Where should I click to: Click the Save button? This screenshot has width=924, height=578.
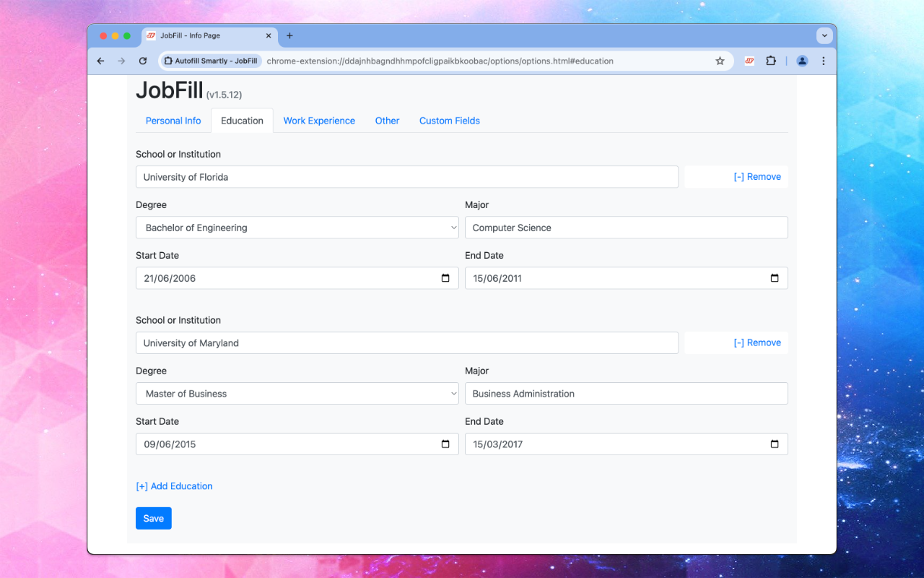click(x=154, y=518)
